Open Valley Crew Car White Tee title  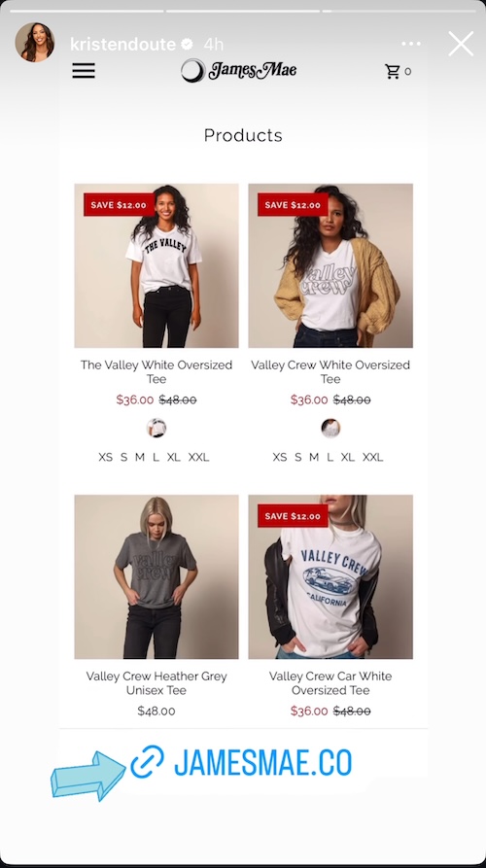click(x=330, y=683)
